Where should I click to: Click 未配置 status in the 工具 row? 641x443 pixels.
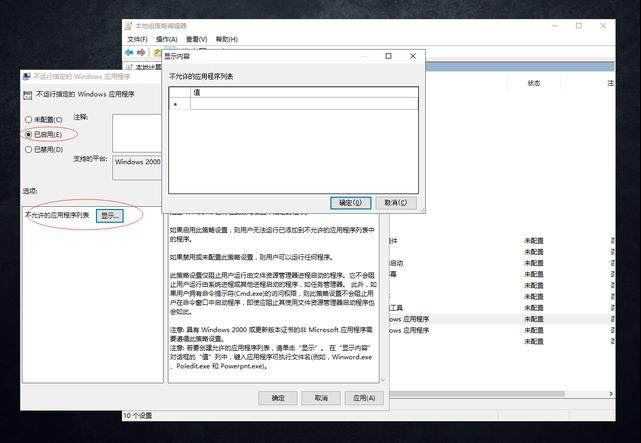533,308
